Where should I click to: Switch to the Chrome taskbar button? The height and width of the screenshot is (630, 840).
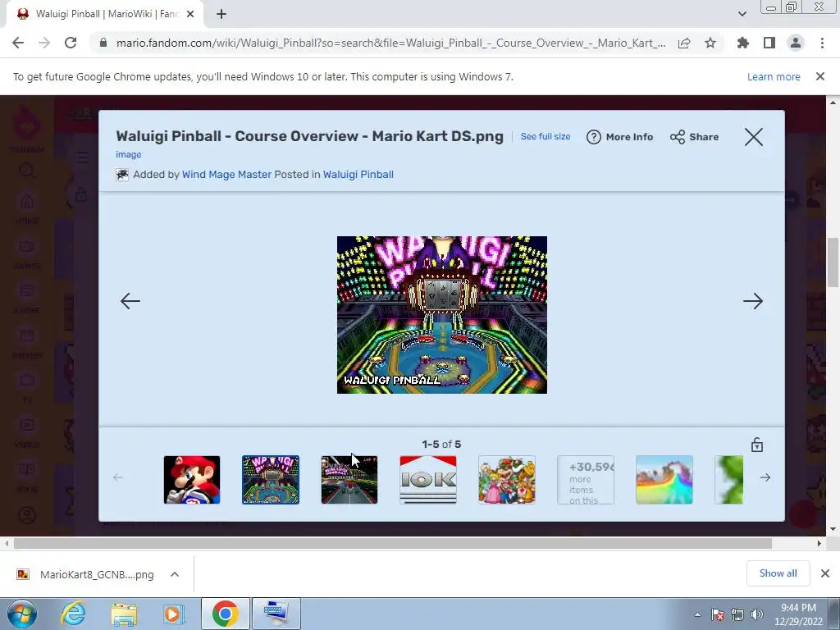pos(225,614)
